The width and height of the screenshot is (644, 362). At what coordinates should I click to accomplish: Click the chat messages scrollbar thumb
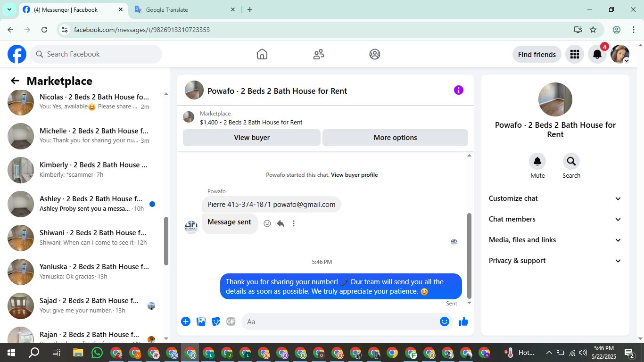[x=469, y=255]
